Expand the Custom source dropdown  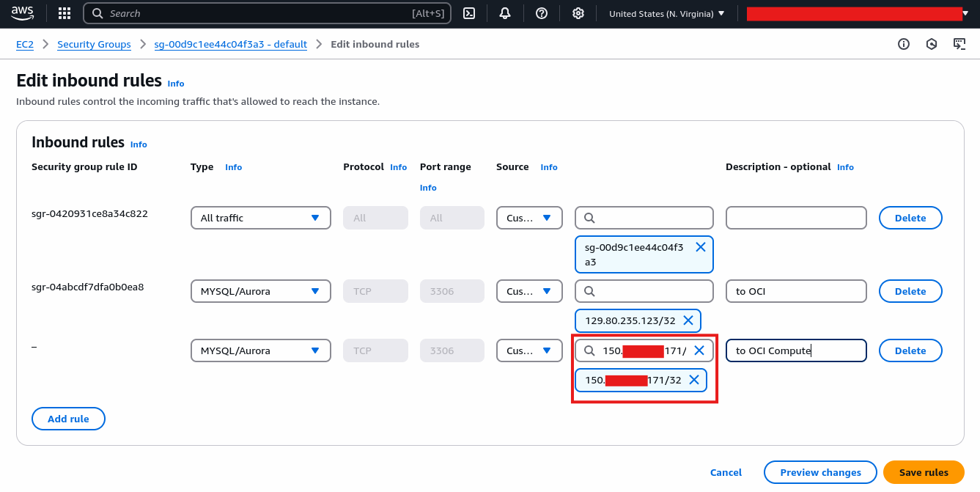529,217
